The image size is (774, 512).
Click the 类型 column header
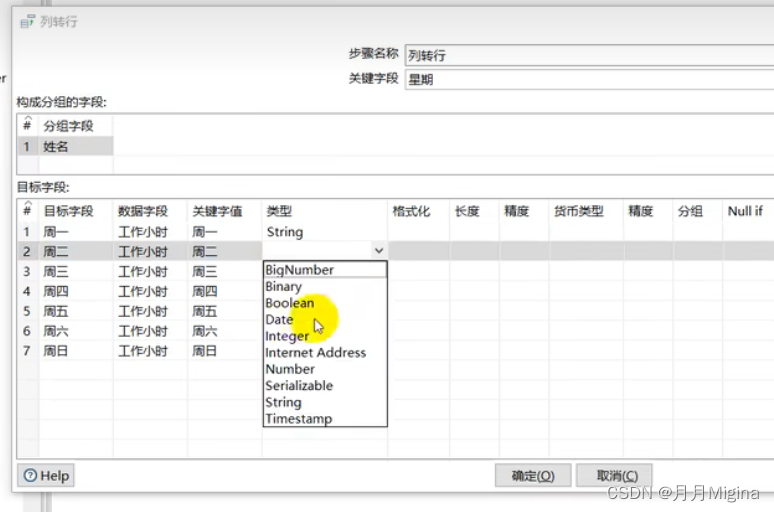(325, 211)
